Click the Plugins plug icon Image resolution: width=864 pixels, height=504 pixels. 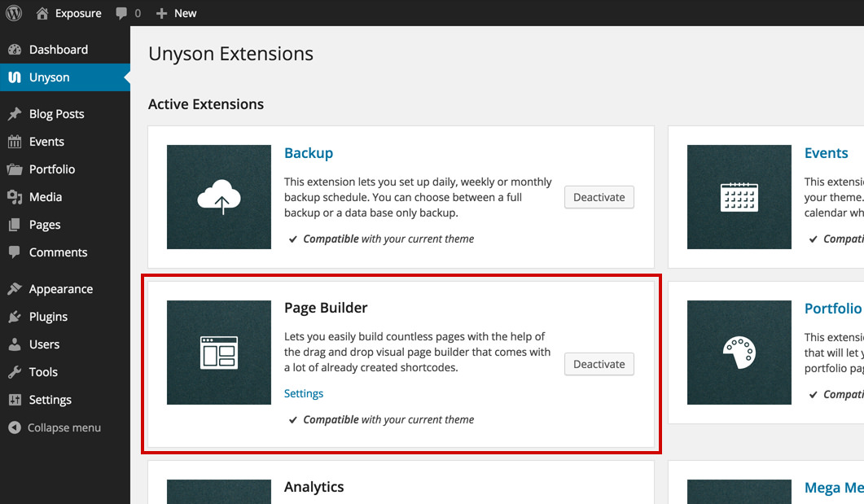[x=15, y=317]
